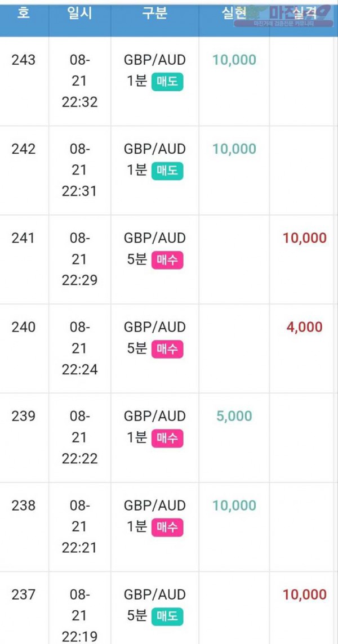
Task: Open round number 243
Action: (x=24, y=60)
